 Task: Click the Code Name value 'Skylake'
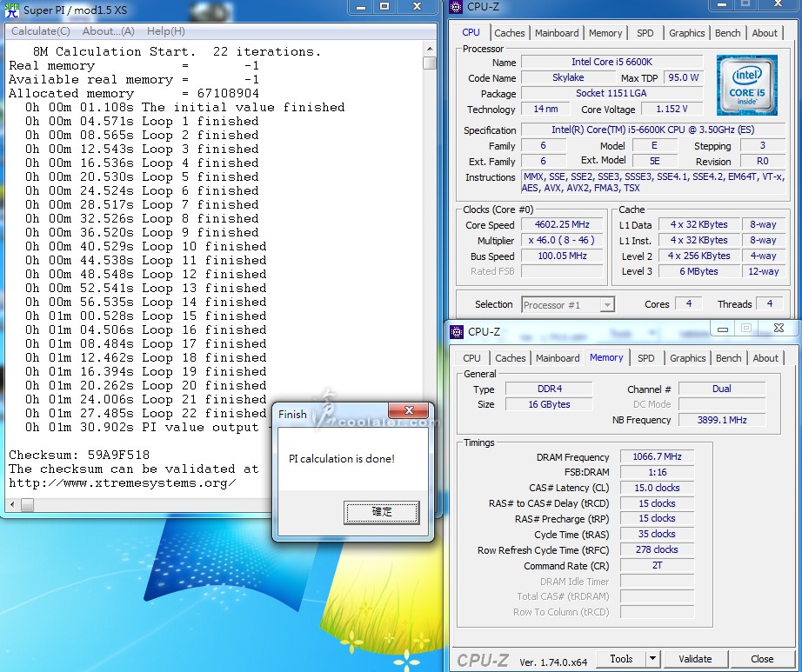pyautogui.click(x=568, y=77)
